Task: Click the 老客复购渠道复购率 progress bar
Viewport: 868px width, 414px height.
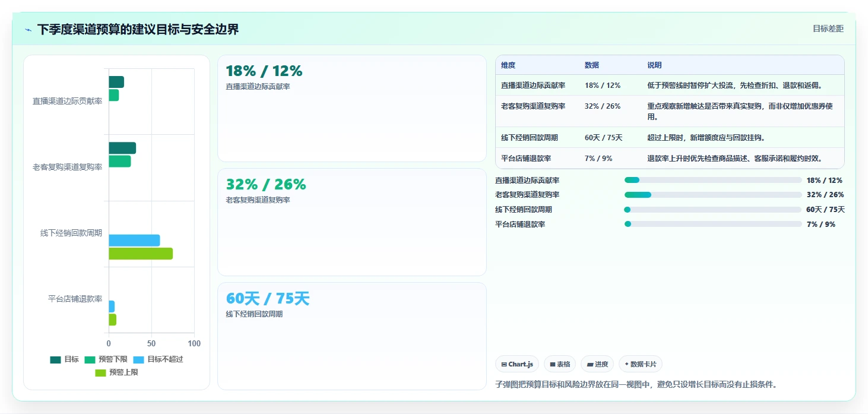Action: point(713,195)
